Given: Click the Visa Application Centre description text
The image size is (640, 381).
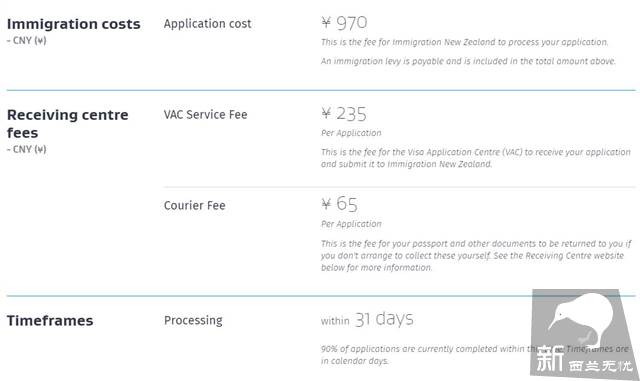Looking at the screenshot, I should [x=476, y=158].
